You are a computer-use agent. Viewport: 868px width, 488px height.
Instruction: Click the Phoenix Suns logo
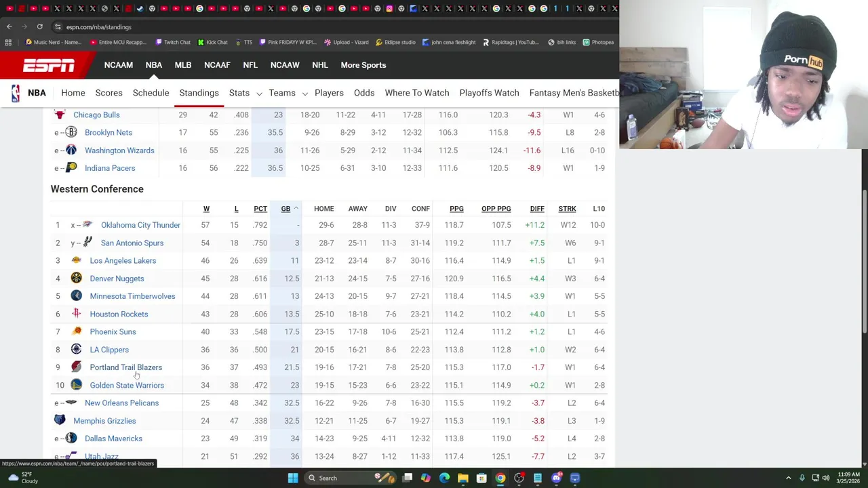point(76,331)
